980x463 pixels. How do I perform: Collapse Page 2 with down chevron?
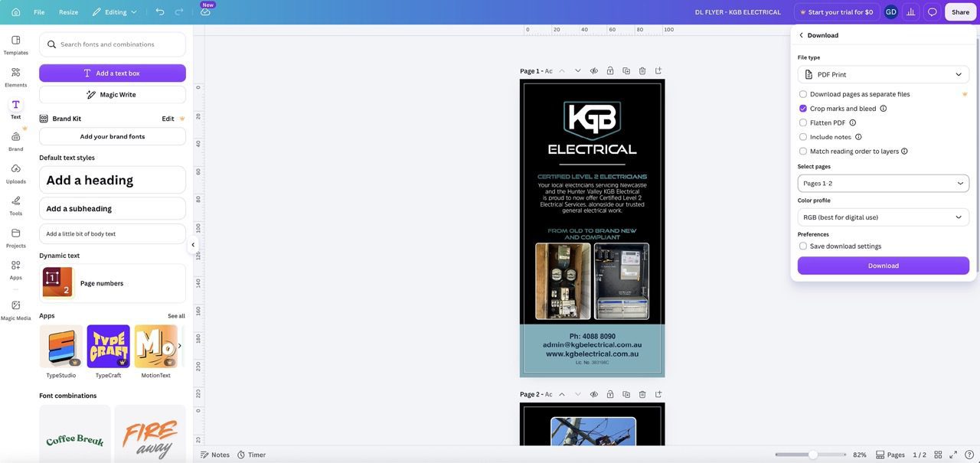click(578, 394)
